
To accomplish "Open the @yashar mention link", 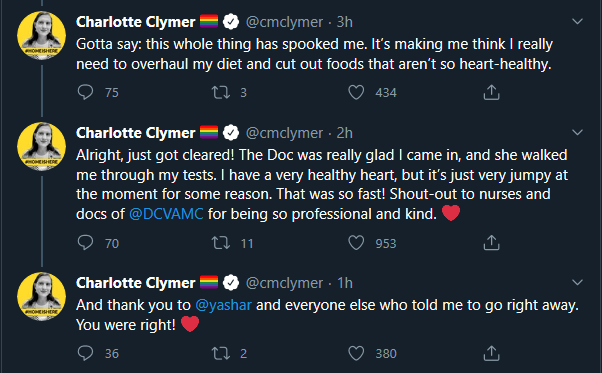I will point(223,305).
